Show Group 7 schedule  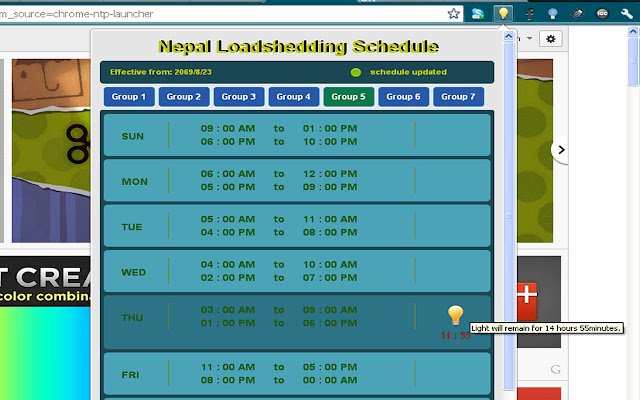(x=458, y=97)
